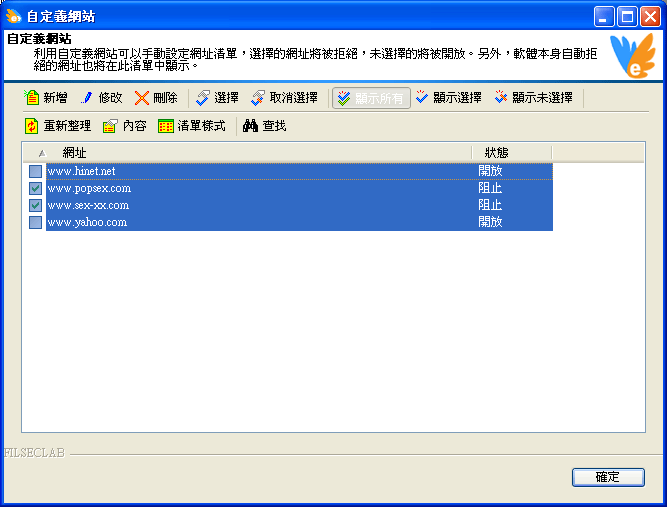667x507 pixels.
Task: Check the box for www.hinet.net
Action: 36,171
